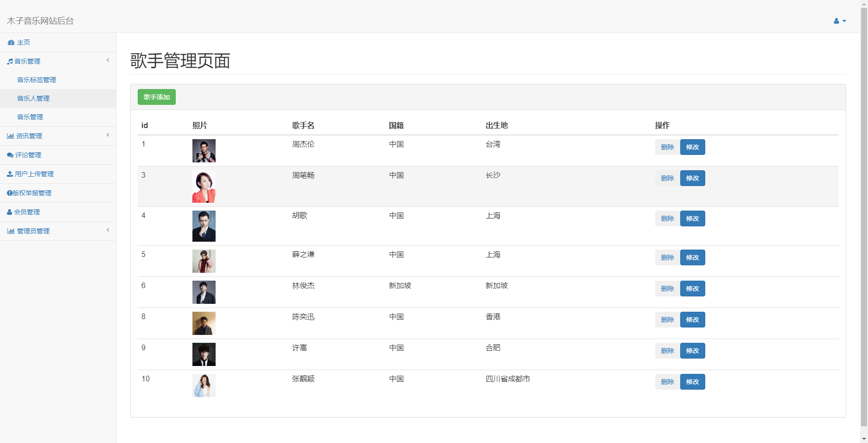Click the 香港 birthplace cell
Viewport: 868px width, 443px height.
pyautogui.click(x=493, y=317)
